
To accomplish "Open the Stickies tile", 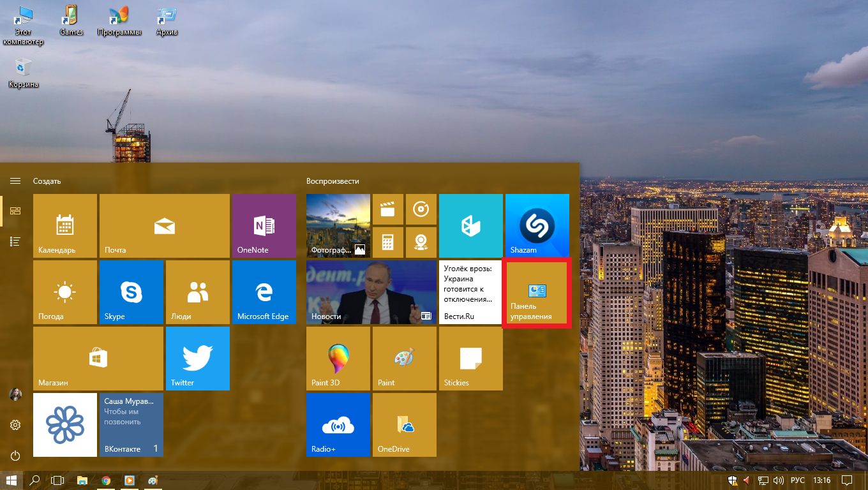I will click(x=471, y=359).
